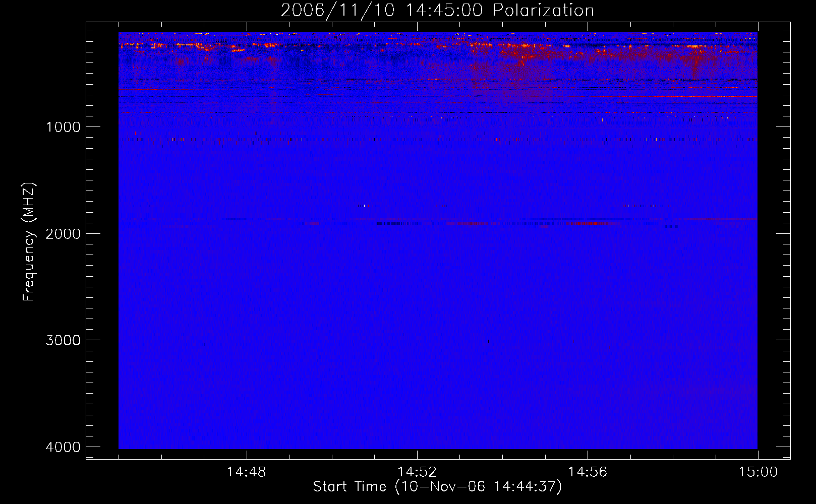
Task: Click the 14:56 time tick label
Action: 588,472
